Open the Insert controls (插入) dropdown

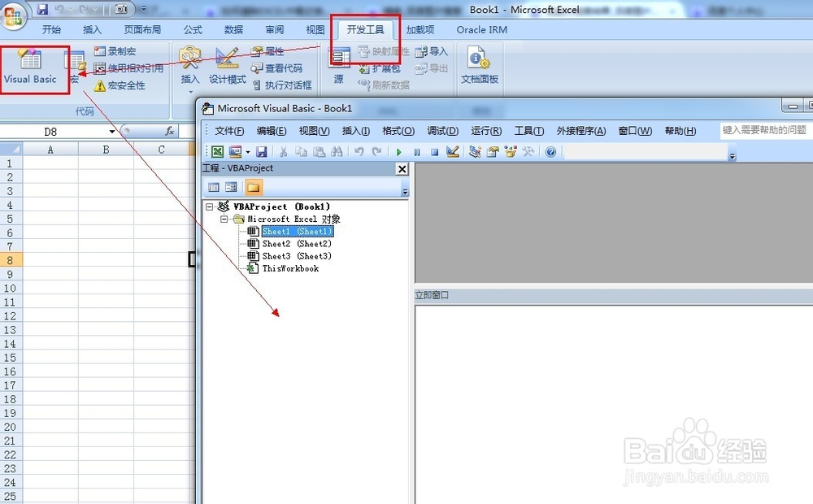(x=190, y=69)
